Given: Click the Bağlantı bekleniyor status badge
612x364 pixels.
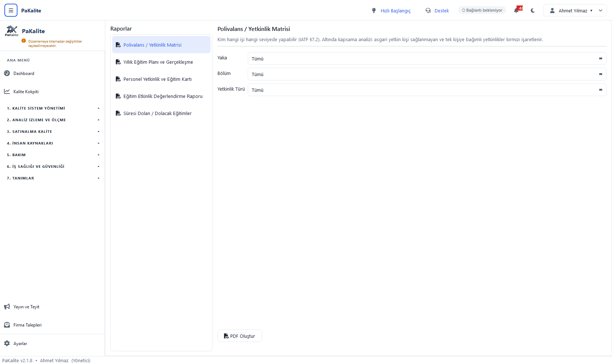Looking at the screenshot, I should pyautogui.click(x=482, y=10).
